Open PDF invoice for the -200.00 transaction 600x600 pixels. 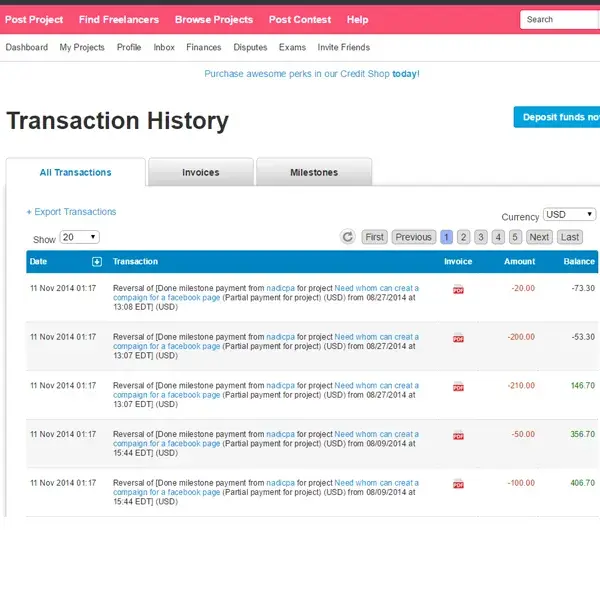click(459, 339)
